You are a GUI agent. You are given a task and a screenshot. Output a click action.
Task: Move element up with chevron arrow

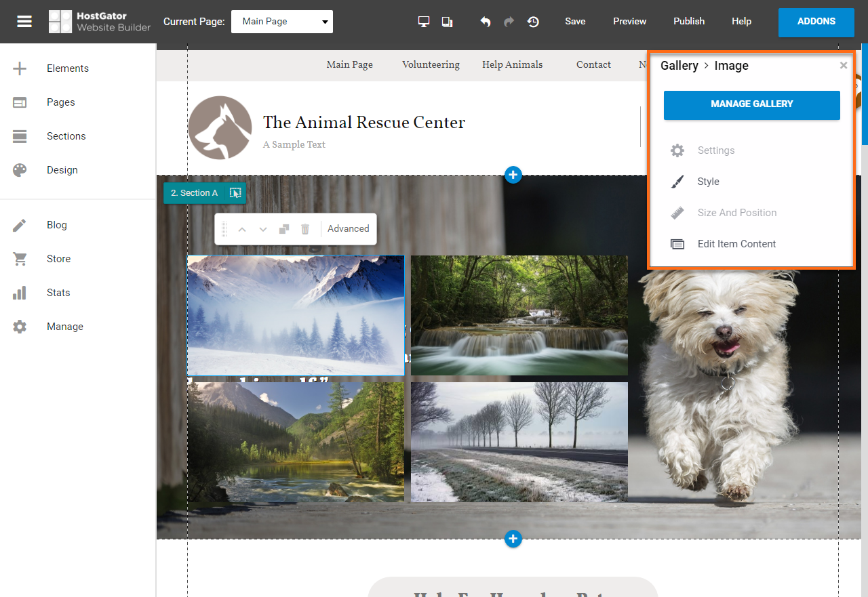tap(242, 229)
